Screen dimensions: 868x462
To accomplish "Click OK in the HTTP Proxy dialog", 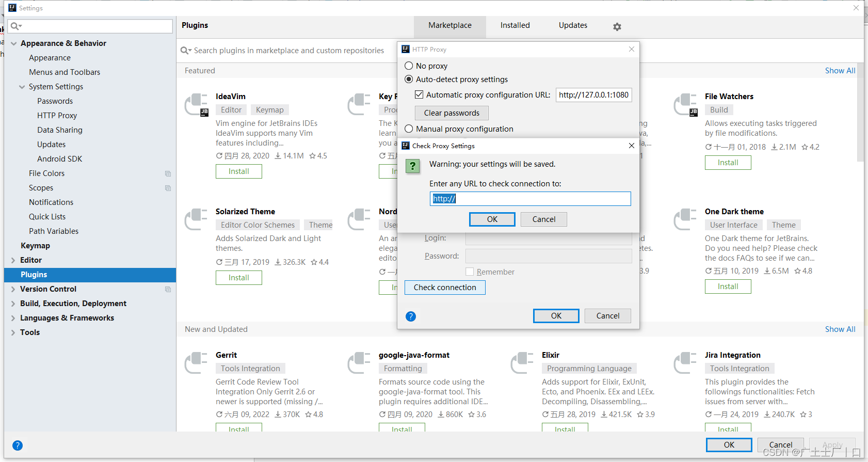I will (556, 316).
